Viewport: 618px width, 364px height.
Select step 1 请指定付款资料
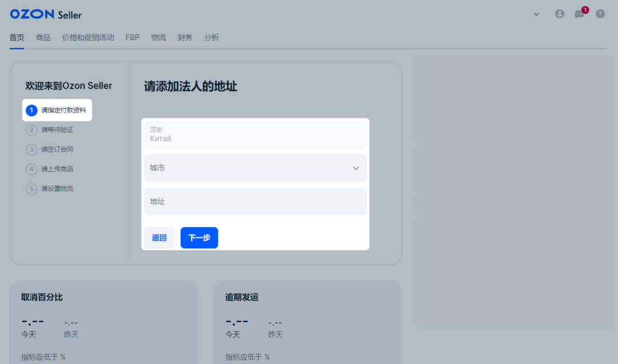tap(57, 110)
